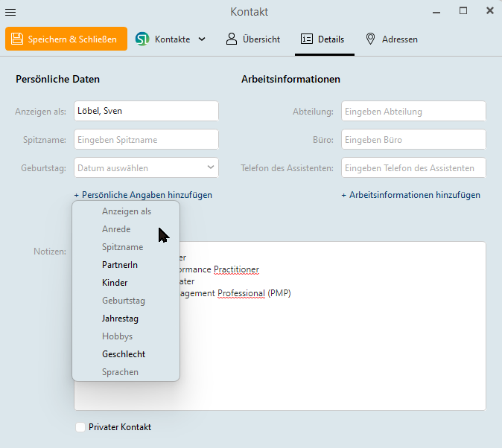Click the Spitzname input field

click(x=146, y=139)
